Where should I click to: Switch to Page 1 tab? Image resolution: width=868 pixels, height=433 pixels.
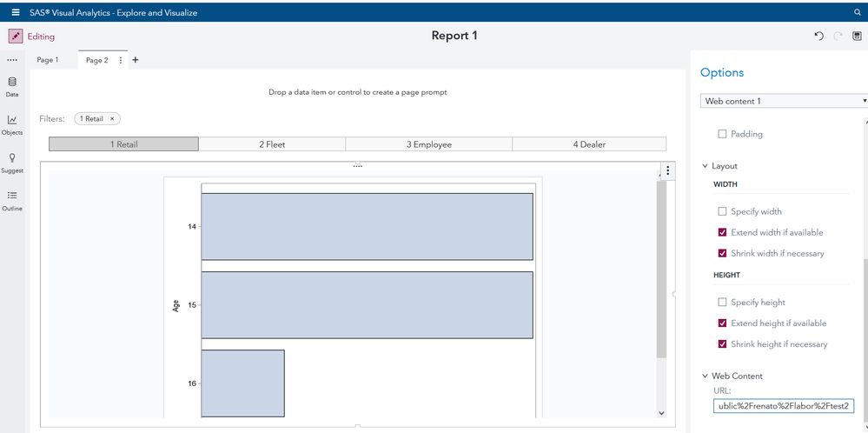[48, 60]
